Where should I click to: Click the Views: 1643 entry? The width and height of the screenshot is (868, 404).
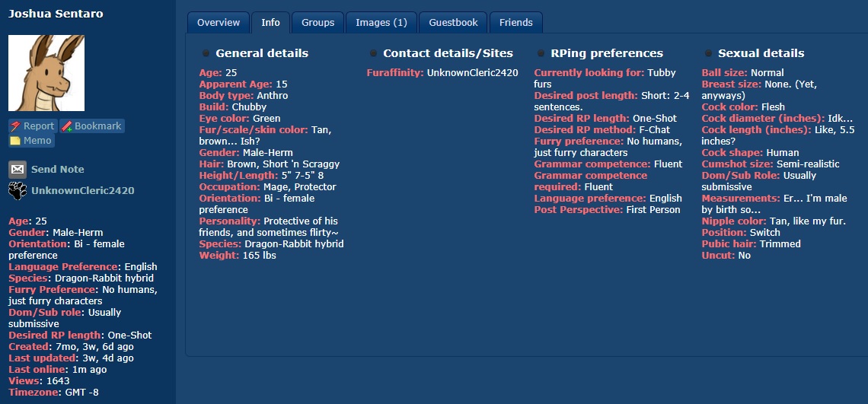(37, 380)
